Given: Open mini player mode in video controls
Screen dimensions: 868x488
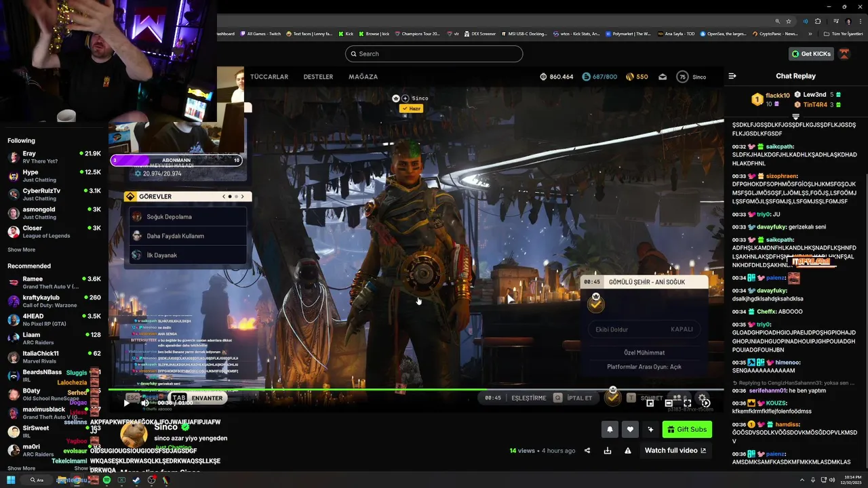Looking at the screenshot, I should (650, 403).
